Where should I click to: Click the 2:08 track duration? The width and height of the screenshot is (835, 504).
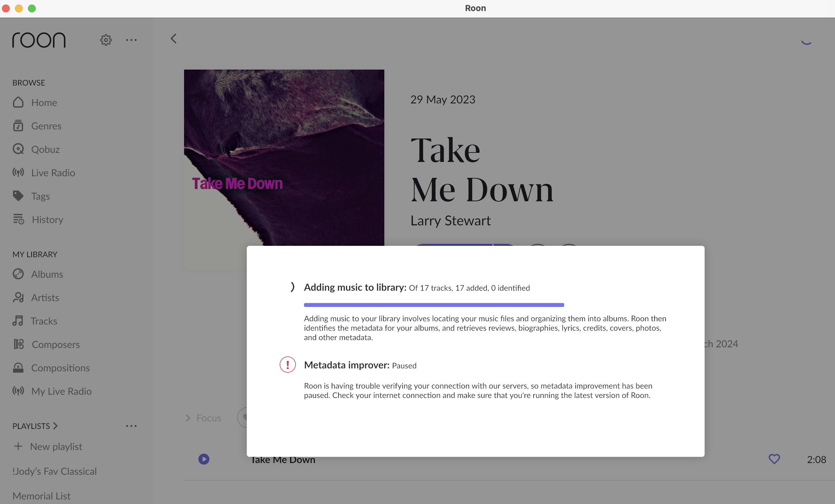coord(816,459)
